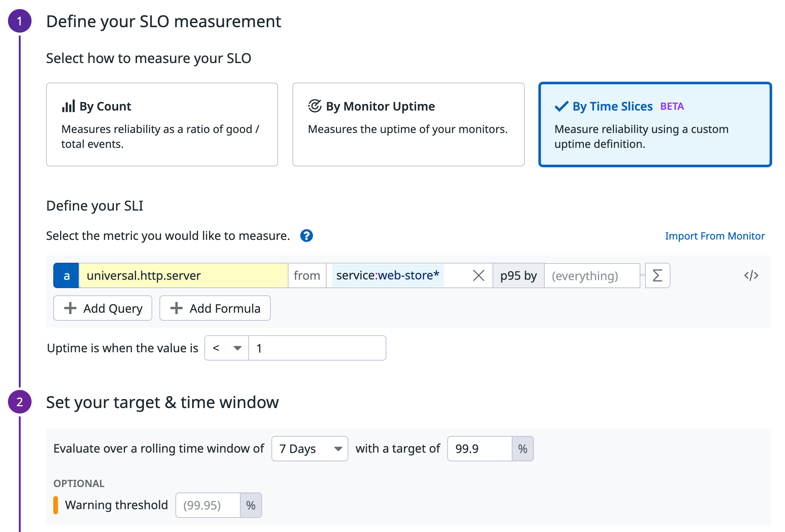785x532 pixels.
Task: Clear the service:web-store* filter with the X
Action: tap(478, 275)
